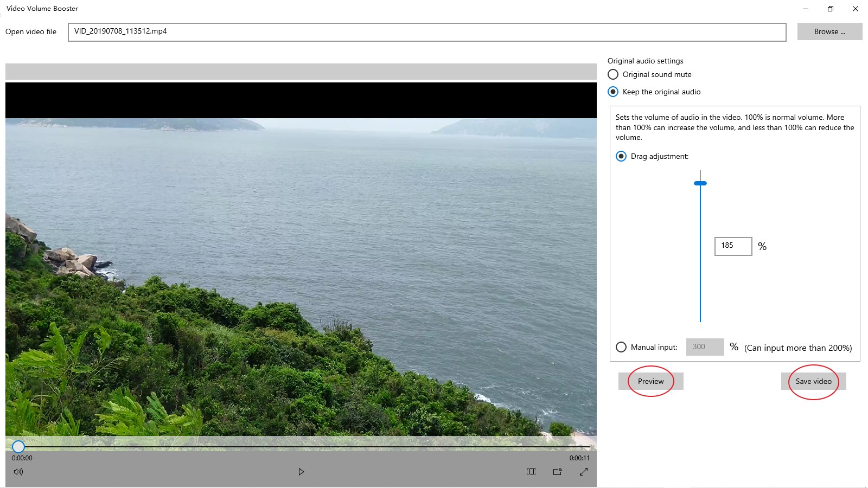Click the Can input more than 200% note
The width and height of the screenshot is (868, 488).
tap(798, 348)
